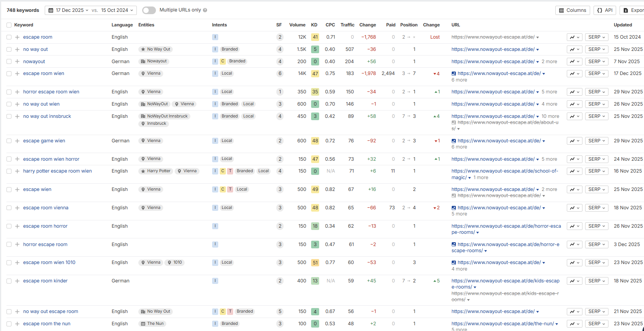Image resolution: width=644 pixels, height=331 pixels.
Task: Toggle the Multiple URLs only switch
Action: point(149,10)
